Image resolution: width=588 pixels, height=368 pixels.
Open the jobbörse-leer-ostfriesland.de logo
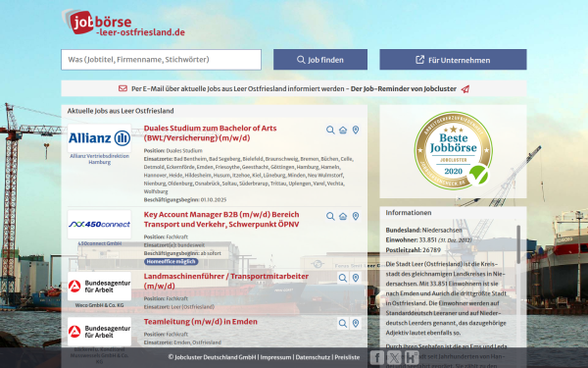(123, 23)
